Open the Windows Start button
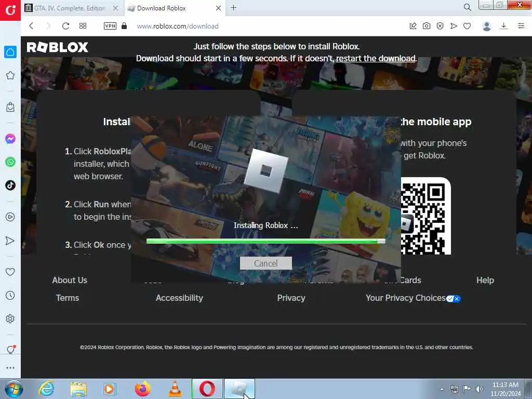 coord(14,389)
